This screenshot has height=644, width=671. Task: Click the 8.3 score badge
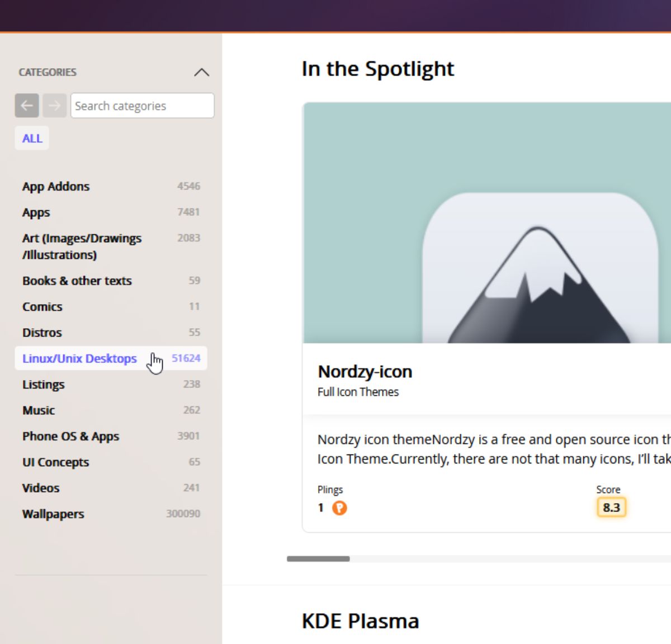pos(611,508)
